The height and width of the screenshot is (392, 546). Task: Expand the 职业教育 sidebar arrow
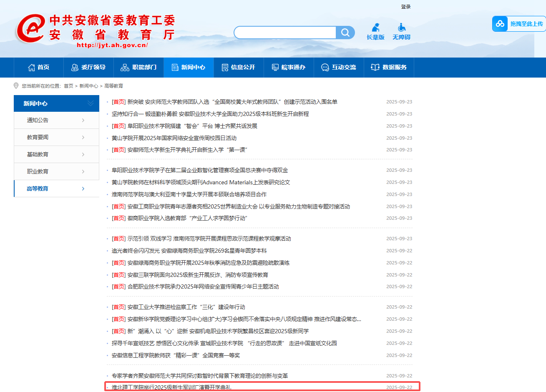83,172
